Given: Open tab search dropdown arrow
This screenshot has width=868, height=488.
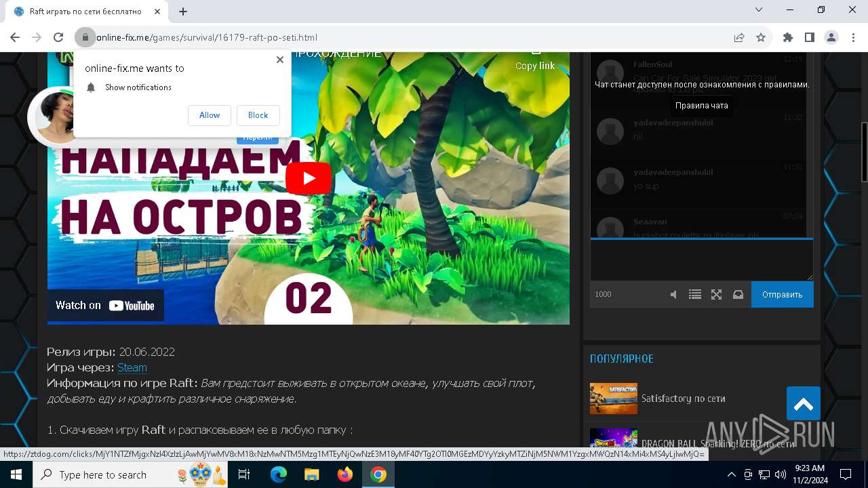Looking at the screenshot, I should [759, 9].
